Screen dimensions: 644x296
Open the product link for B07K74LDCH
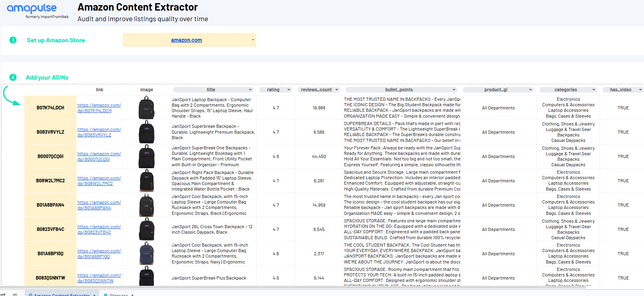tap(99, 108)
